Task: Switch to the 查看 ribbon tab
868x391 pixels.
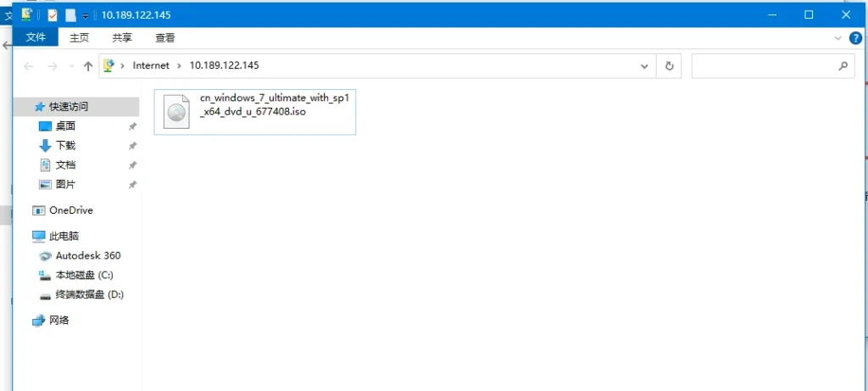Action: coord(164,38)
